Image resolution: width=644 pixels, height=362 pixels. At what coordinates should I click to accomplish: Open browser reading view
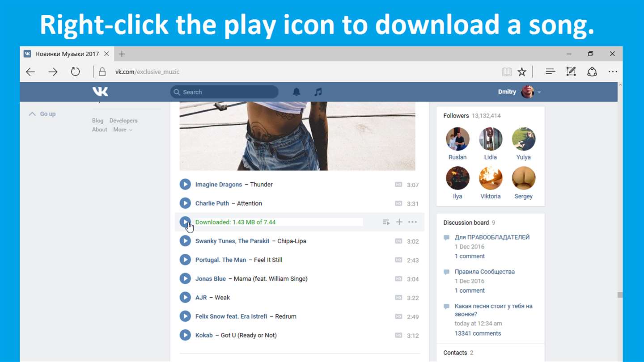[x=506, y=72]
